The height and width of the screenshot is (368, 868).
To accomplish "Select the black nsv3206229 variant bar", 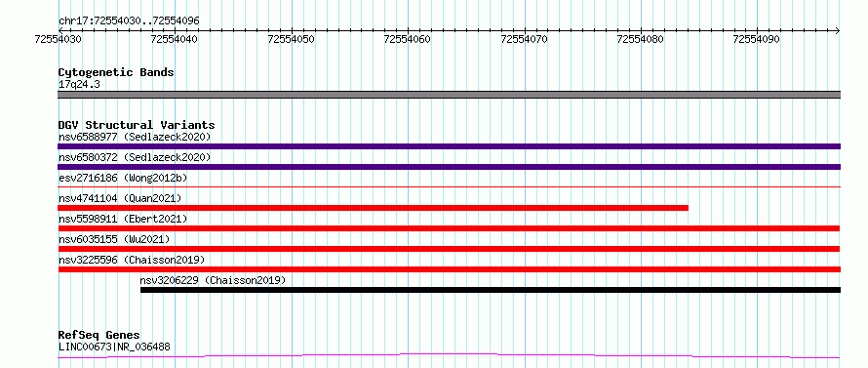I will coord(491,290).
